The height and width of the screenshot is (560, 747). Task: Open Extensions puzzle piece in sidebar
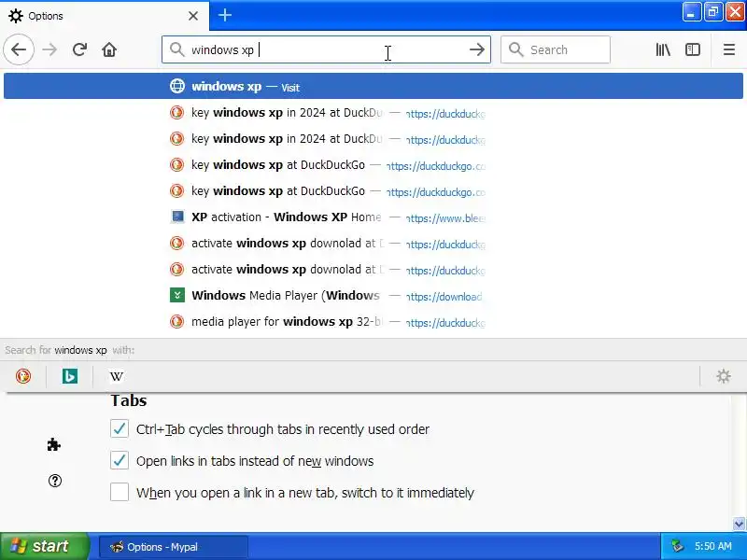(54, 445)
